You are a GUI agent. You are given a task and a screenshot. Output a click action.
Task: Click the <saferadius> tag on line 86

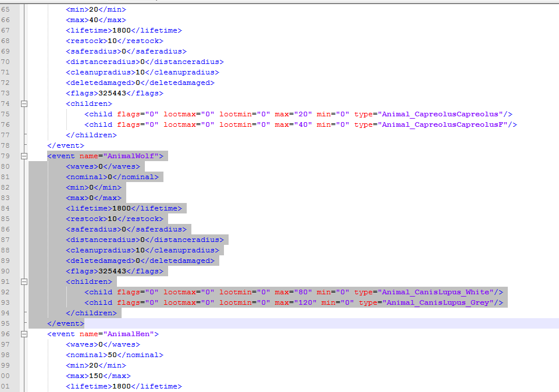click(94, 229)
